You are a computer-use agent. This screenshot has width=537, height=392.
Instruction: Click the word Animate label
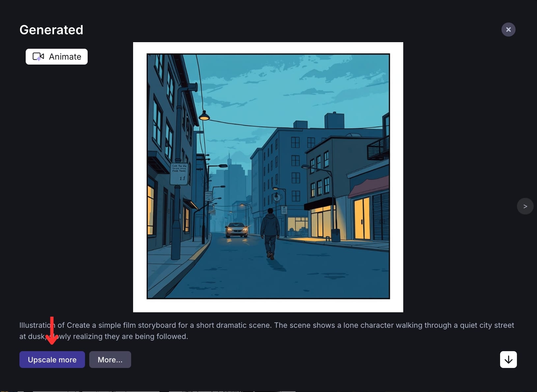pos(65,57)
